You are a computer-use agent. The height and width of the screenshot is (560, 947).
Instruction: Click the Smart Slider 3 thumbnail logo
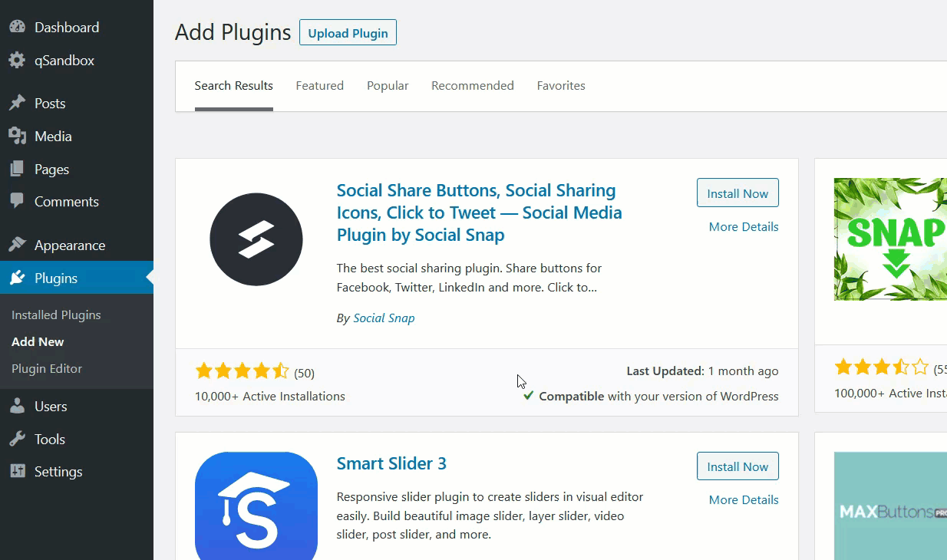point(256,506)
